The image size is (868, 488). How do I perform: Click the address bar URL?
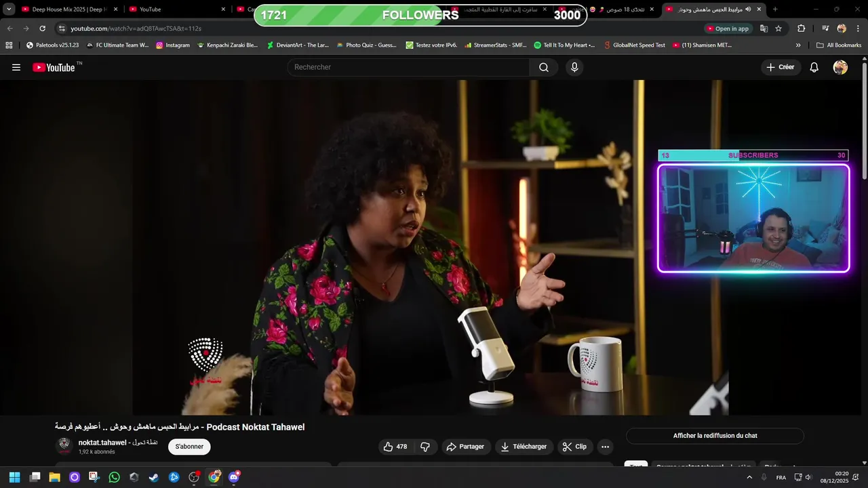coord(136,28)
